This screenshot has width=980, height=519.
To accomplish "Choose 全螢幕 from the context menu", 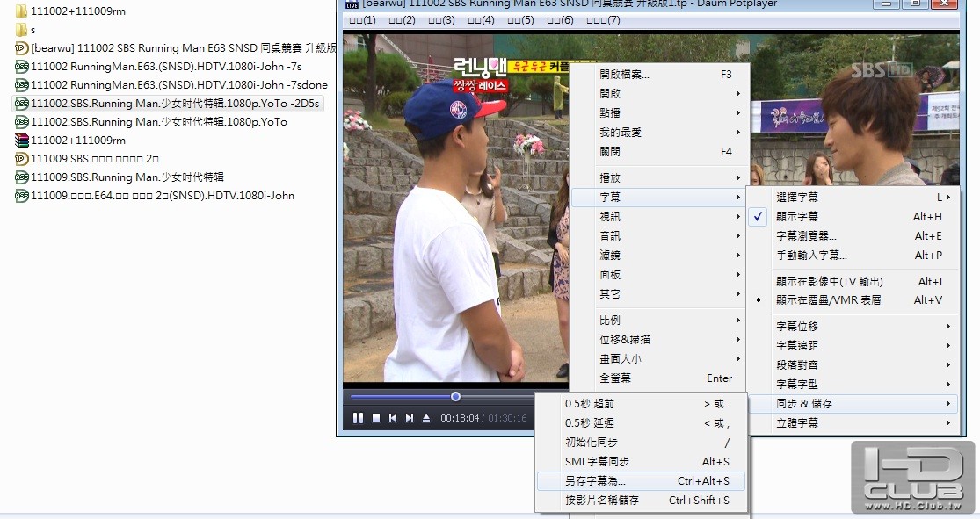I will (x=659, y=378).
